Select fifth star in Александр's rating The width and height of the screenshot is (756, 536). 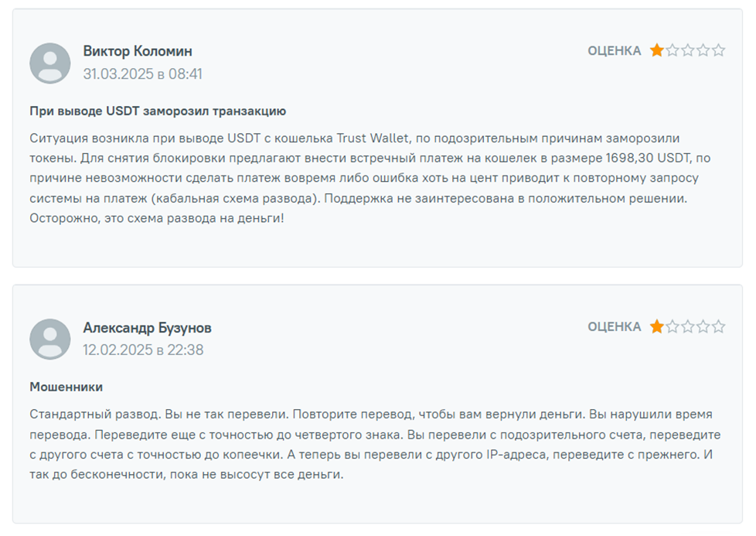pos(718,326)
